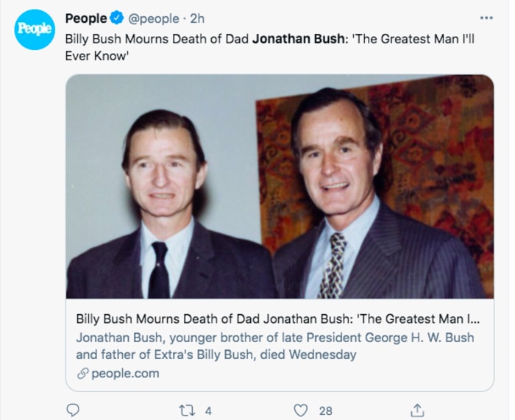Click the retweet count of 4
515x420 pixels.
tap(208, 410)
